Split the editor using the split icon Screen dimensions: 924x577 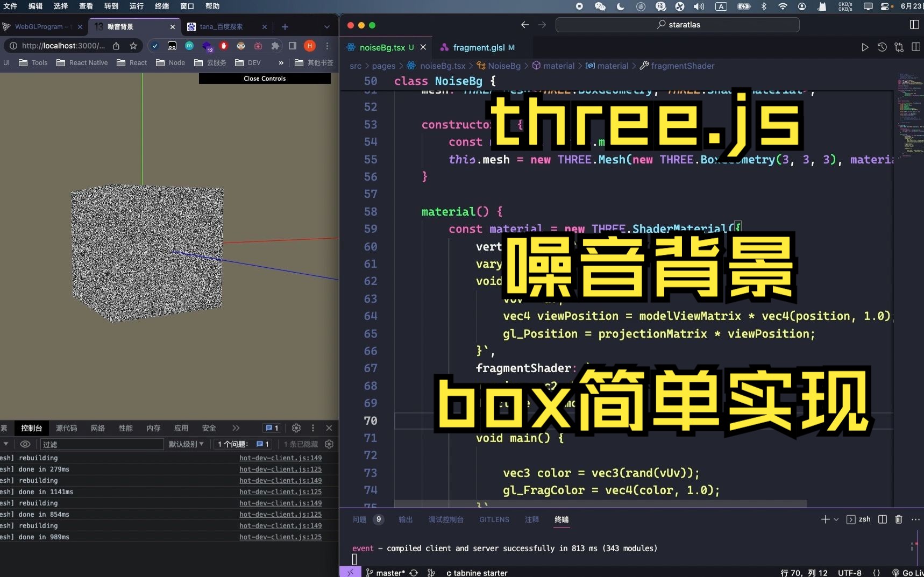point(916,47)
